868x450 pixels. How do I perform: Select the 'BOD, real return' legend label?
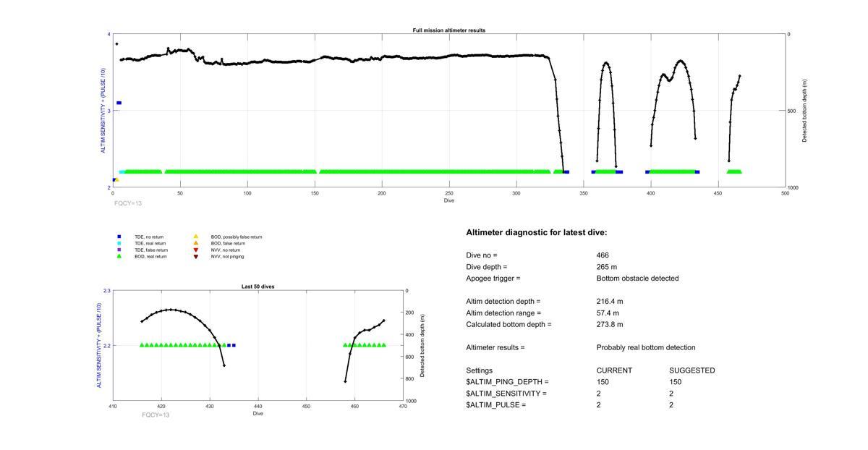click(150, 257)
